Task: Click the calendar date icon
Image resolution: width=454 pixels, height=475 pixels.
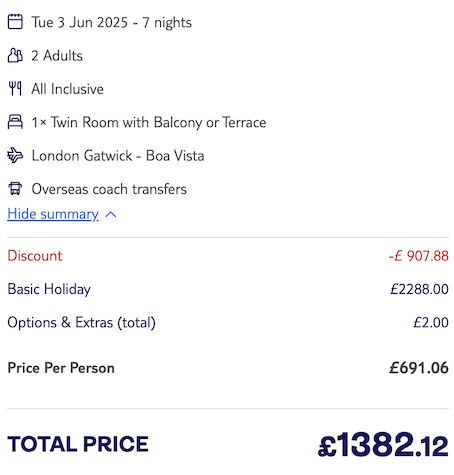Action: [x=15, y=22]
